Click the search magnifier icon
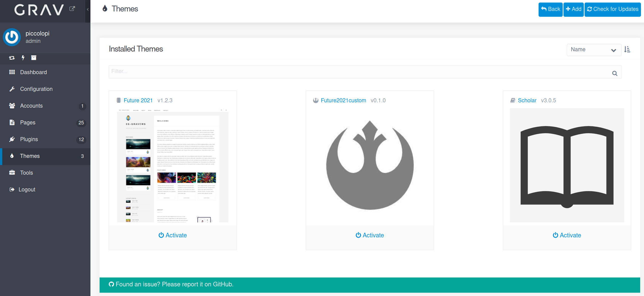 (x=615, y=74)
